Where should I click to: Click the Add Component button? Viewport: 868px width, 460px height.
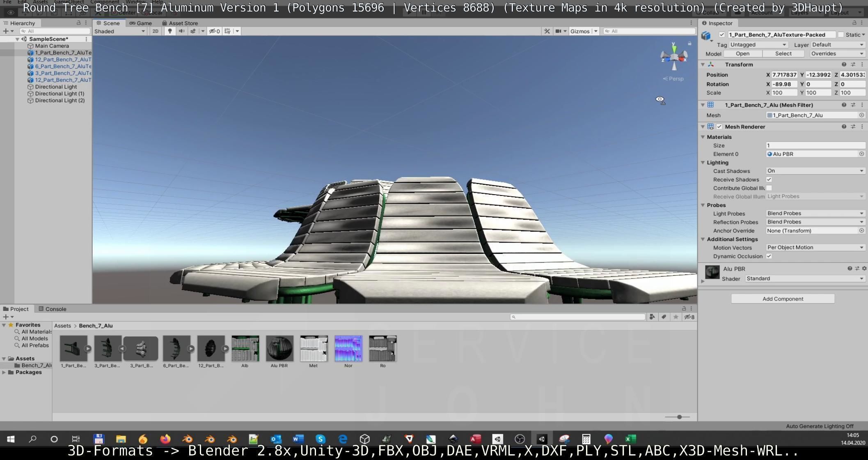click(782, 299)
